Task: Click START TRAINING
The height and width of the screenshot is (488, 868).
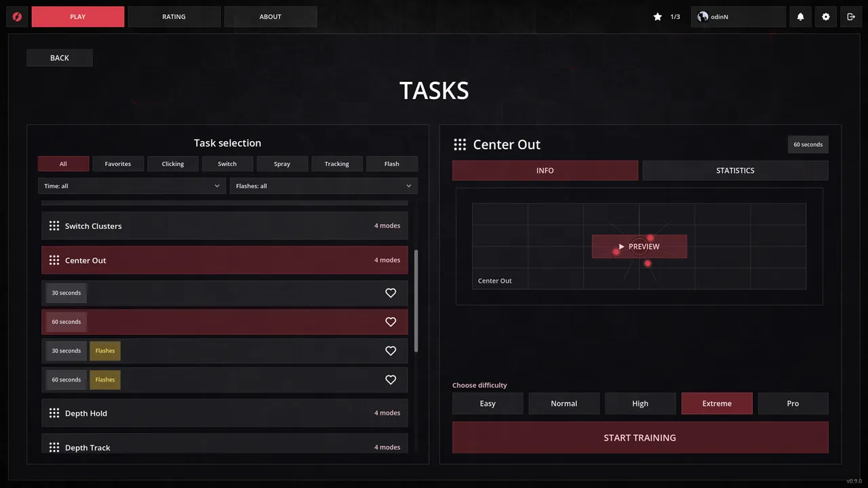Action: coord(640,437)
